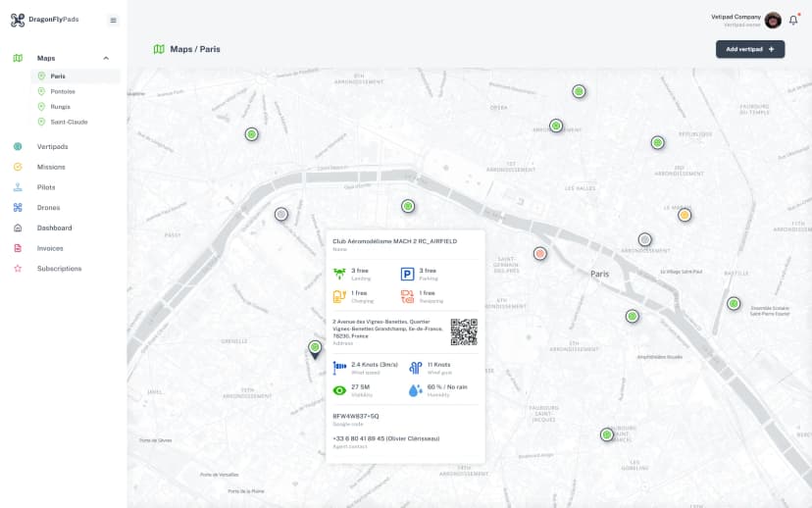The width and height of the screenshot is (812, 508).
Task: Click the Vertipads sidebar icon
Action: pos(18,146)
